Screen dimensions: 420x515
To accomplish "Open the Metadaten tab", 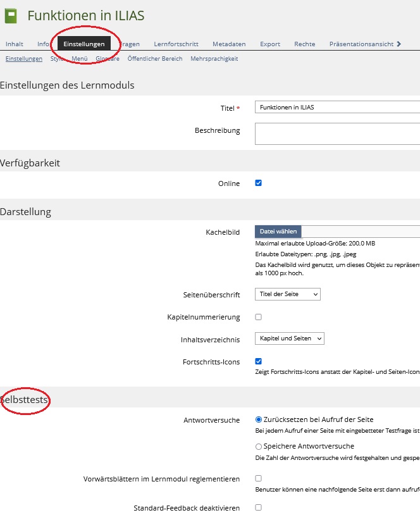I will (229, 44).
